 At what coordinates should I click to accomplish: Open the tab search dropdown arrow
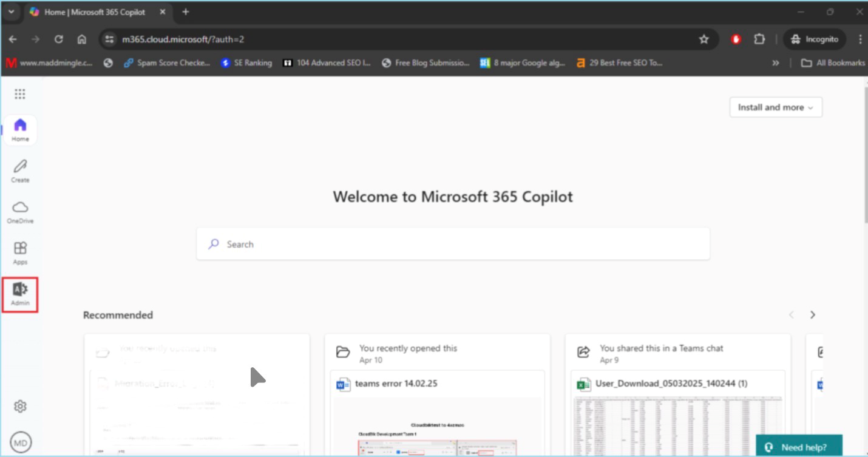[x=11, y=12]
